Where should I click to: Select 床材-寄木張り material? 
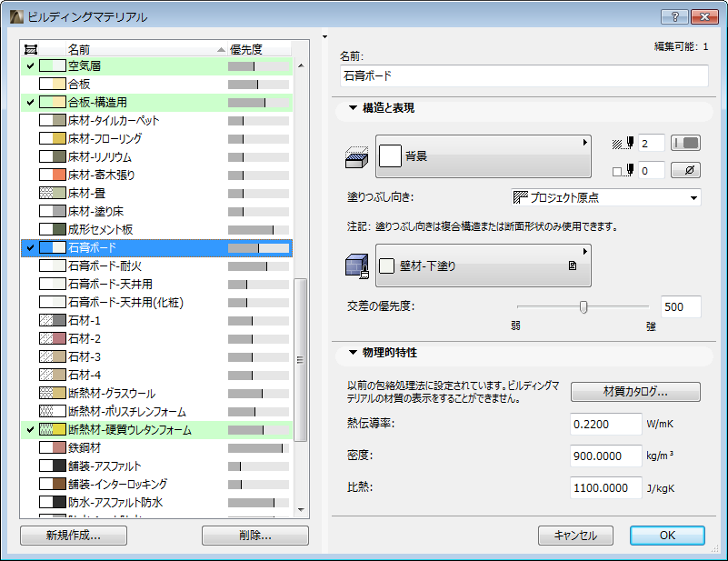[157, 175]
